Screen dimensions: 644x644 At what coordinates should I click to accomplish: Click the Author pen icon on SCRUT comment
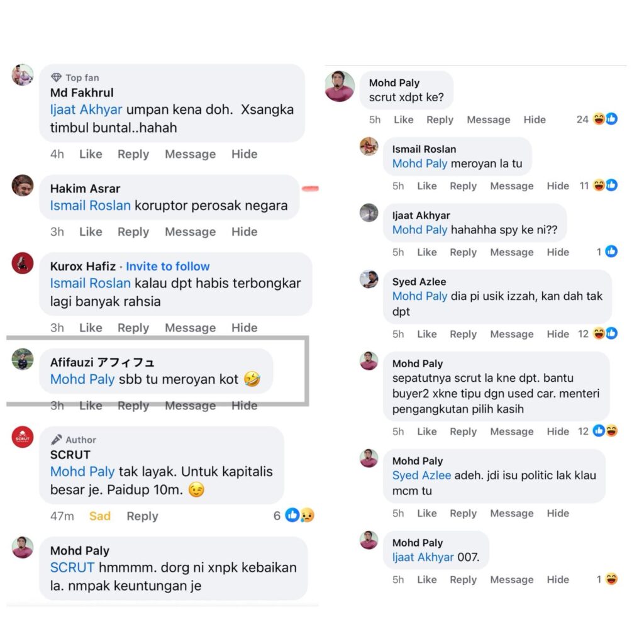coord(56,440)
